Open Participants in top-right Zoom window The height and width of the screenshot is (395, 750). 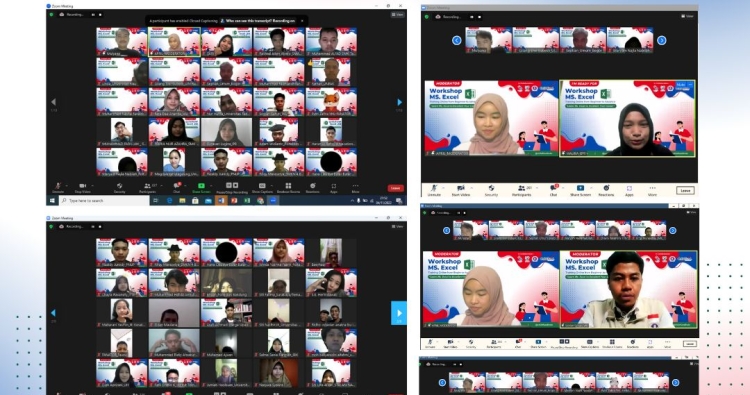[x=521, y=190]
